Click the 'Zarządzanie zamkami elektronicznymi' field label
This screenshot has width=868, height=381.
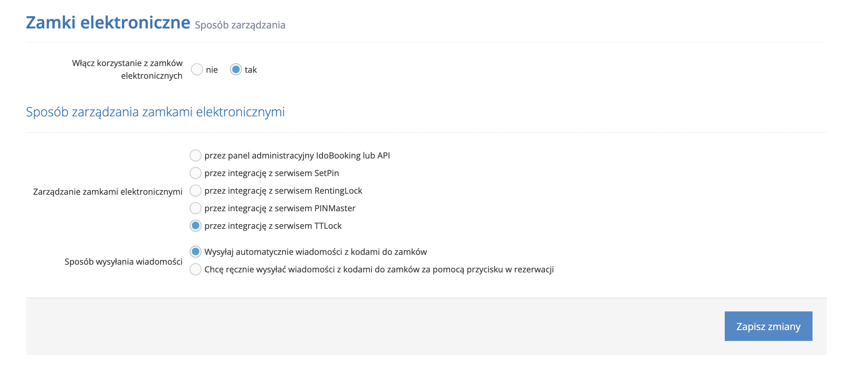[107, 192]
